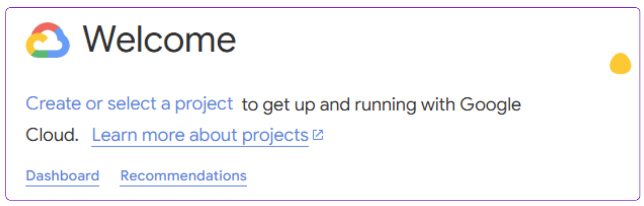Screen dimensions: 644x206
Task: Follow the Learn more about projects link
Action: pyautogui.click(x=200, y=135)
